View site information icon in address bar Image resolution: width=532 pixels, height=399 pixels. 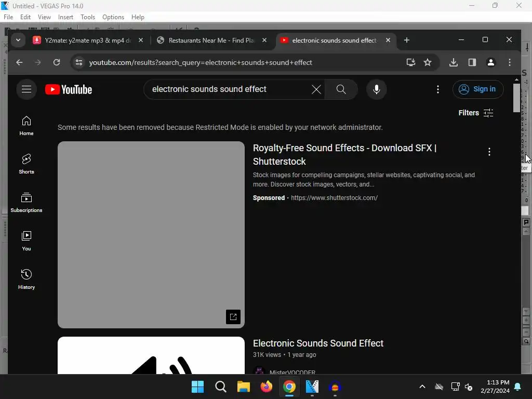[79, 62]
